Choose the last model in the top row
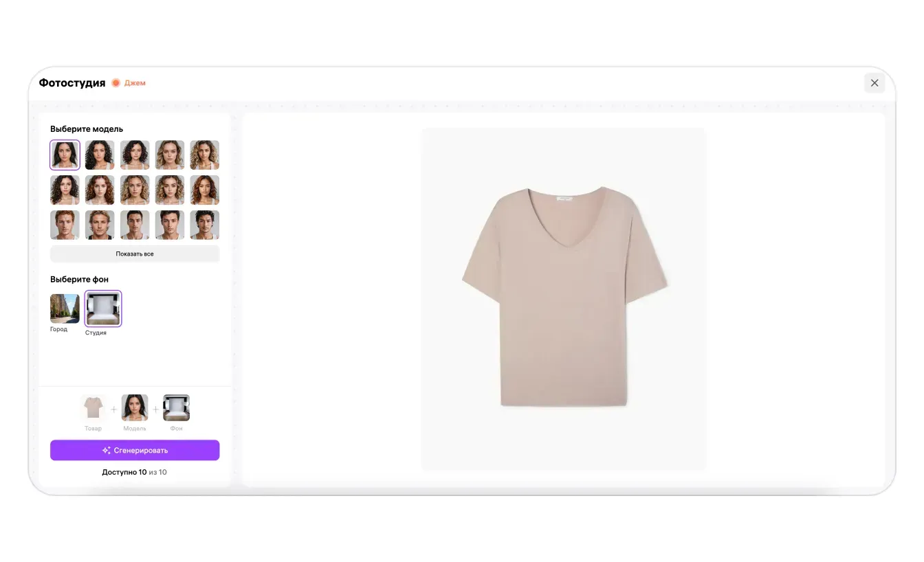The height and width of the screenshot is (562, 924). [205, 155]
